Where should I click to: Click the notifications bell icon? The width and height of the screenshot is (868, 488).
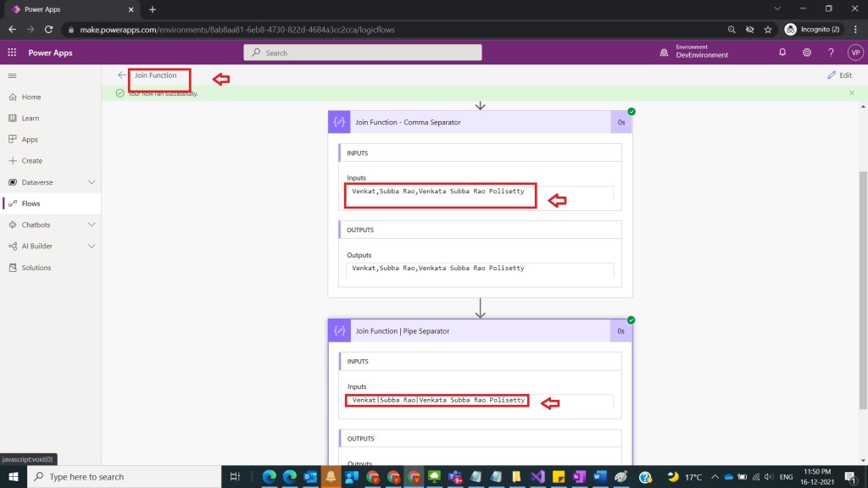tap(782, 53)
